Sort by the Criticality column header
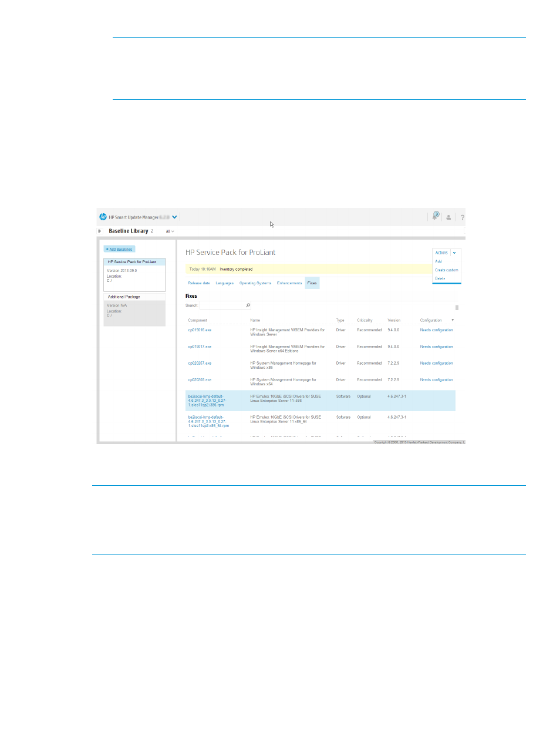 pos(365,321)
